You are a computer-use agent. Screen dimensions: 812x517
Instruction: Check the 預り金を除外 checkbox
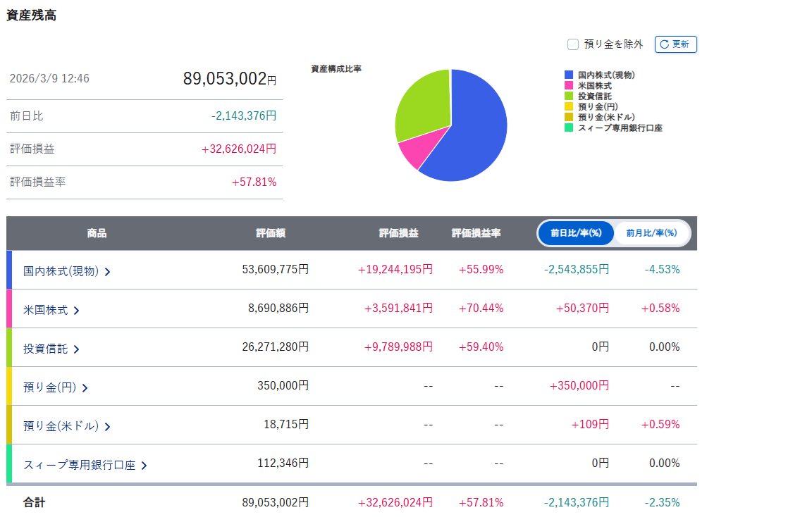tap(573, 44)
